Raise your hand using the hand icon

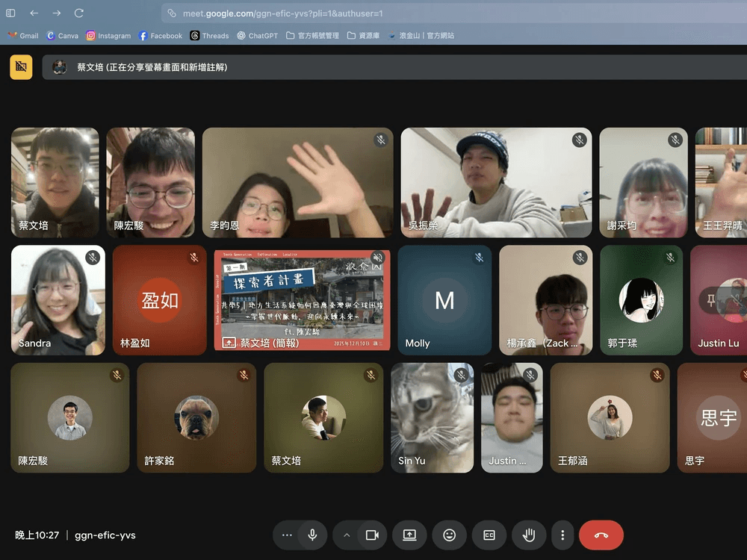point(529,535)
